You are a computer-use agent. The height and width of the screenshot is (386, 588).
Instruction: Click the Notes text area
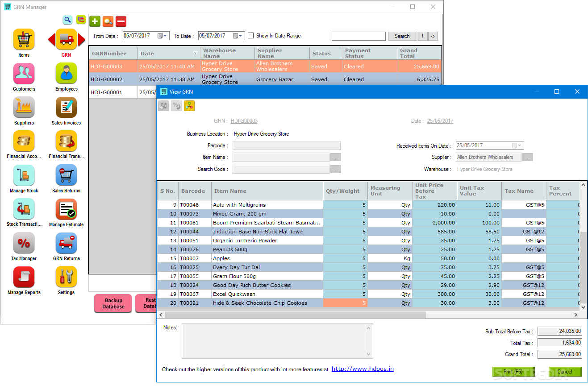pos(274,340)
